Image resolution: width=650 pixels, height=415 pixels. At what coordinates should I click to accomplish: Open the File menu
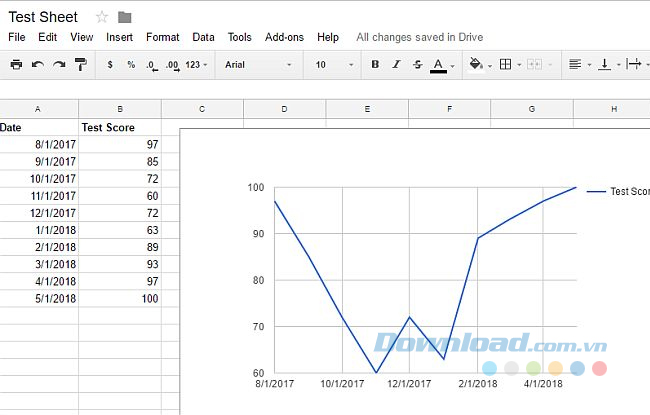(x=17, y=37)
